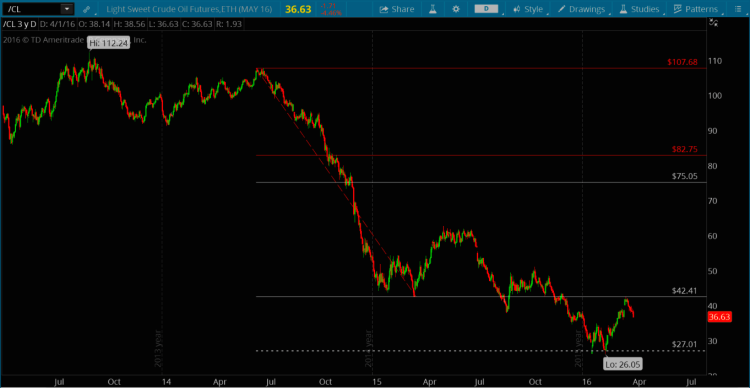The width and height of the screenshot is (750, 388).
Task: Open the D timeframe selector
Action: click(486, 9)
